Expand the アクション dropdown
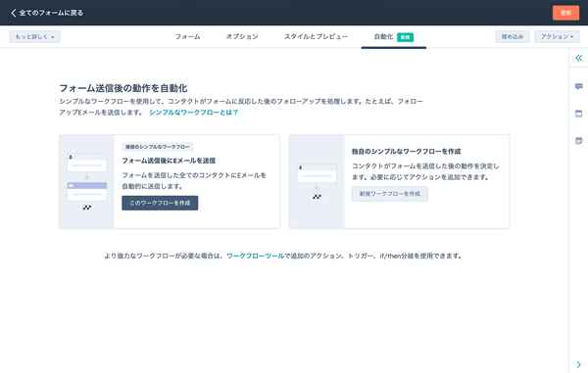588x373 pixels. point(557,36)
